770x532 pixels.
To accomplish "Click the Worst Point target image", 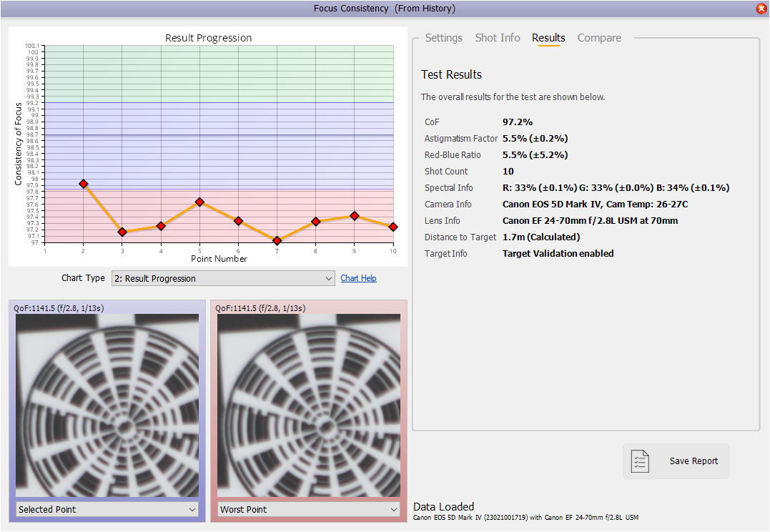I will (x=309, y=405).
